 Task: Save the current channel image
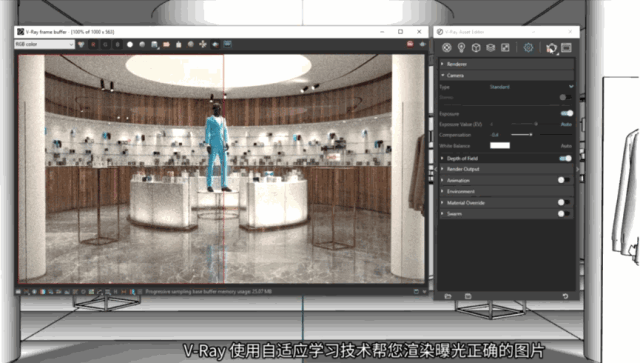(154, 44)
